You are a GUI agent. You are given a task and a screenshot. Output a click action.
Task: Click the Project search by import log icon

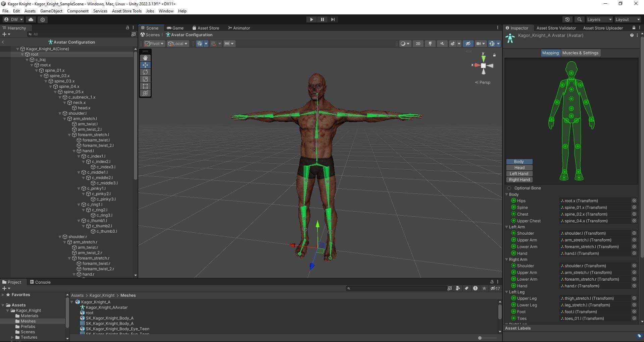[x=475, y=288]
